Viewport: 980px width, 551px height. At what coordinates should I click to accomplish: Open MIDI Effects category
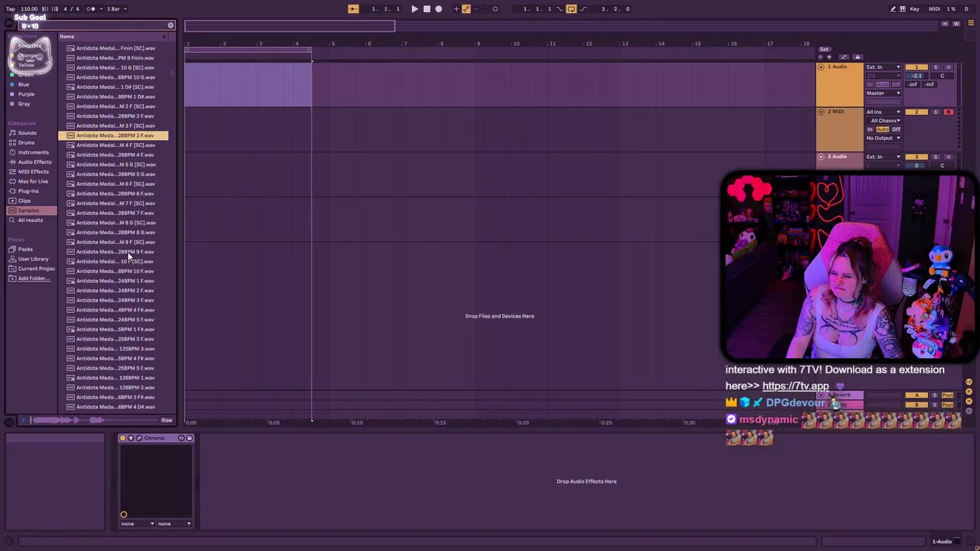point(33,171)
